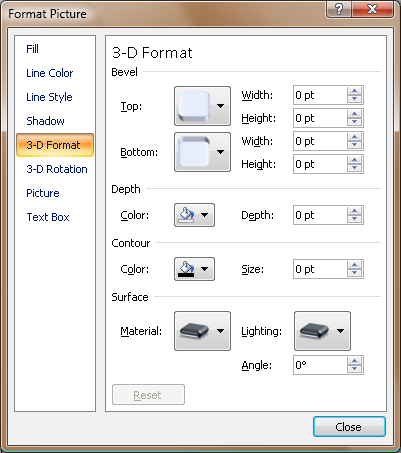
Task: Expand Lighting dropdown arrow
Action: pos(340,331)
